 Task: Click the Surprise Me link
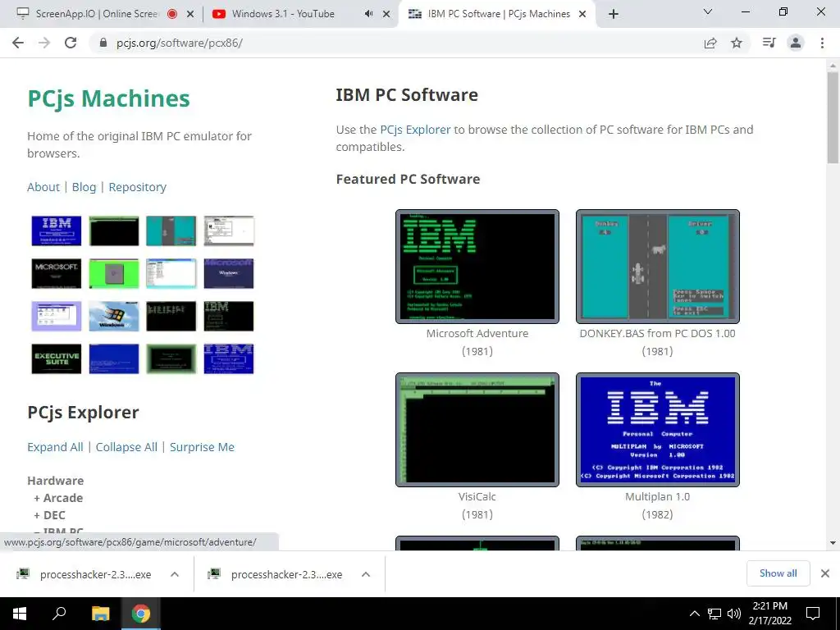(x=202, y=447)
